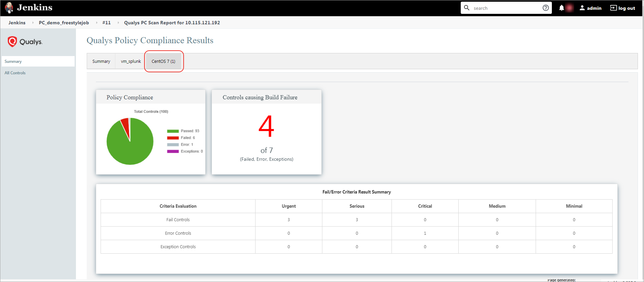
Task: Click the log out icon
Action: point(613,8)
